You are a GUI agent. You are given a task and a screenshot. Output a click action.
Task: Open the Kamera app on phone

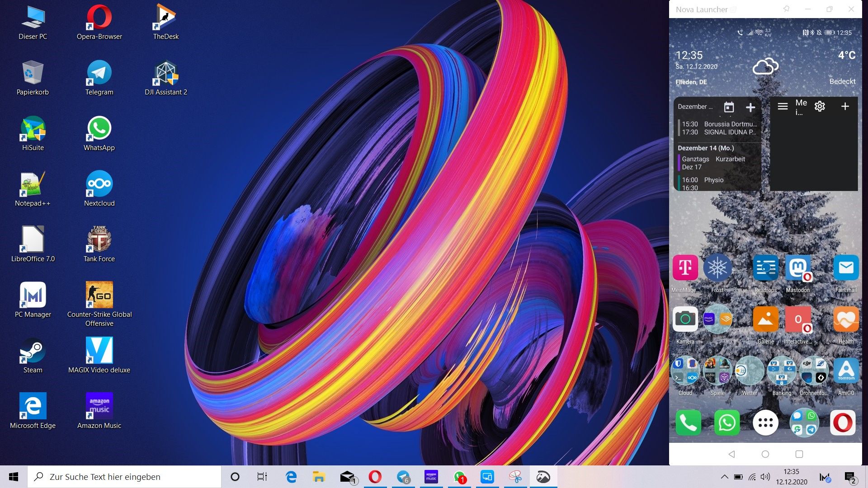tap(685, 325)
